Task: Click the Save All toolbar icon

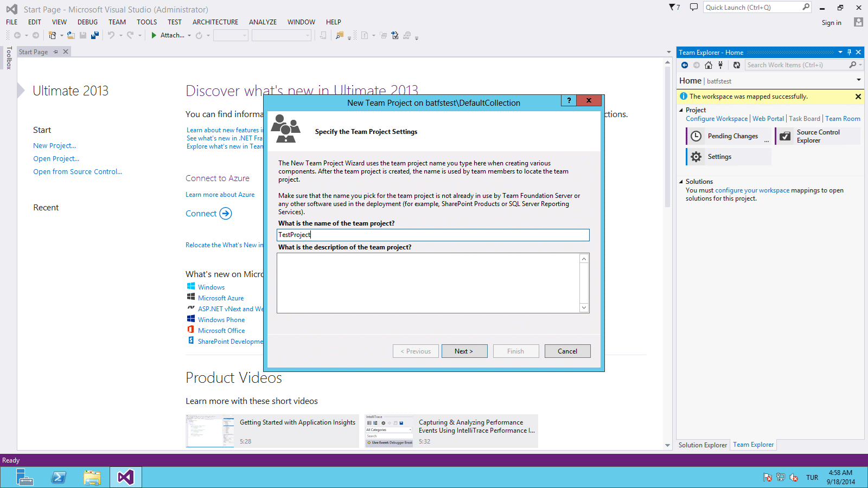Action: tap(95, 35)
